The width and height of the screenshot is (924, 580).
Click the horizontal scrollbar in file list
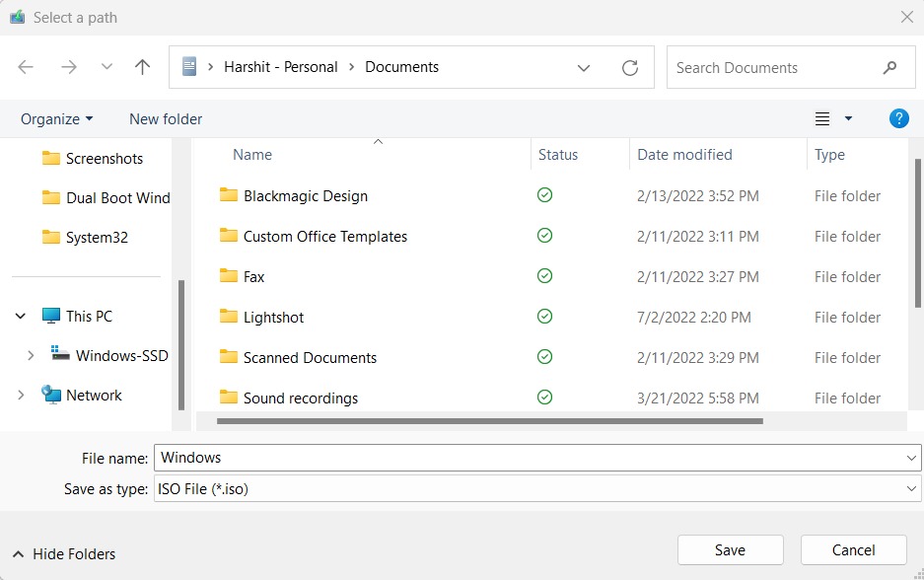489,421
